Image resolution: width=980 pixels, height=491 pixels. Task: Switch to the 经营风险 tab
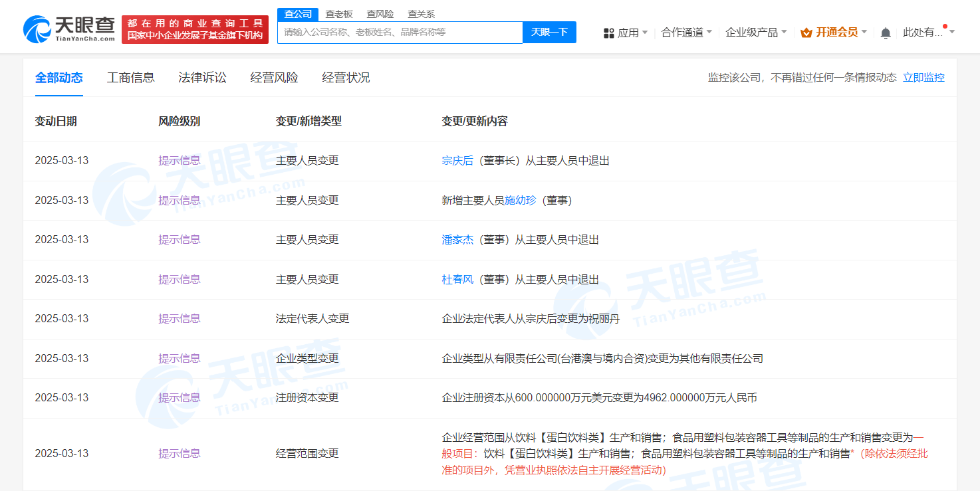coord(275,78)
